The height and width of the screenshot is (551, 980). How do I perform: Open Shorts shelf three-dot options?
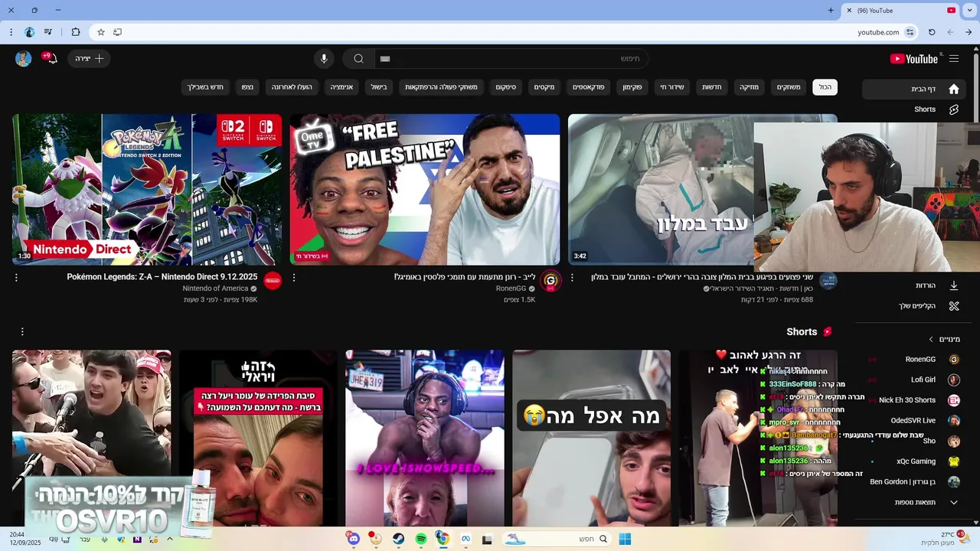click(22, 331)
